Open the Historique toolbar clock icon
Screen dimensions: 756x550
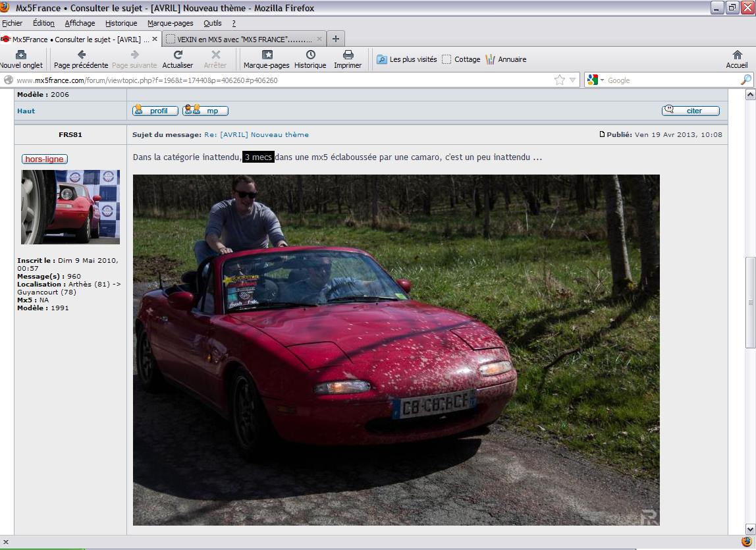pos(311,55)
